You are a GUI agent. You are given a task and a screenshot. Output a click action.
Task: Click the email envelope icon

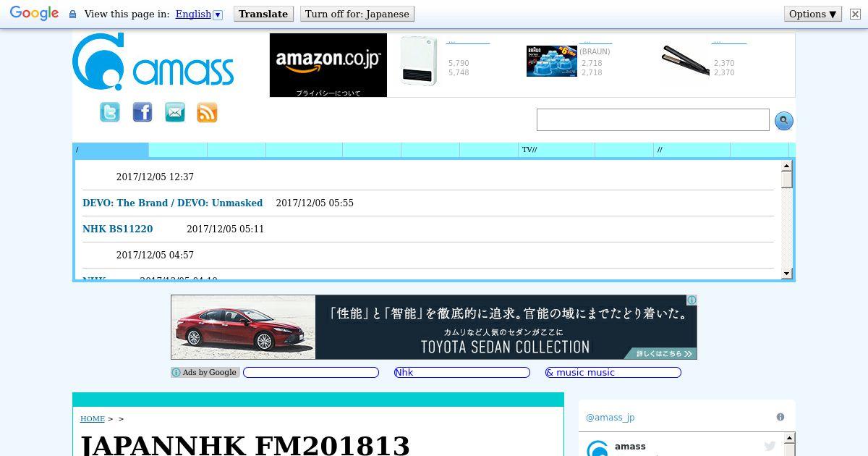coord(175,112)
